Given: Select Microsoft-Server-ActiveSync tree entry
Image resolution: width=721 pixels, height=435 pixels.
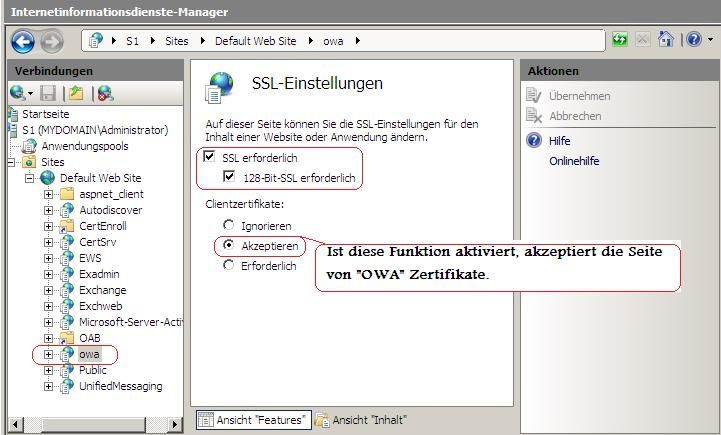Looking at the screenshot, I should (x=131, y=322).
